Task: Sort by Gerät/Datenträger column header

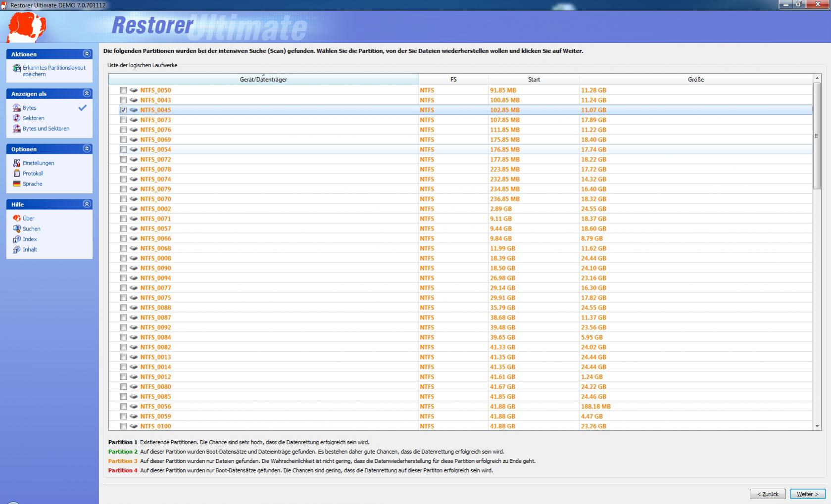Action: pos(263,79)
